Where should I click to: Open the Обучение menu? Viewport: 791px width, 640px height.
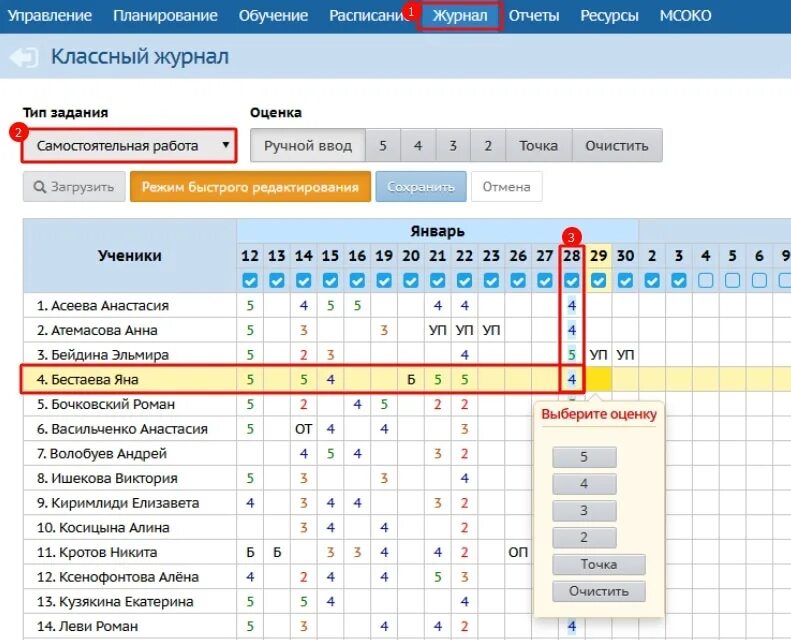click(x=273, y=16)
